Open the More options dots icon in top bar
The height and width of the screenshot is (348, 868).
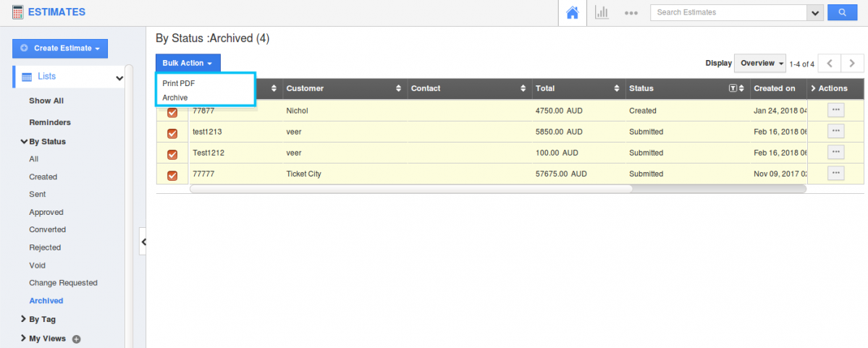[x=631, y=13]
